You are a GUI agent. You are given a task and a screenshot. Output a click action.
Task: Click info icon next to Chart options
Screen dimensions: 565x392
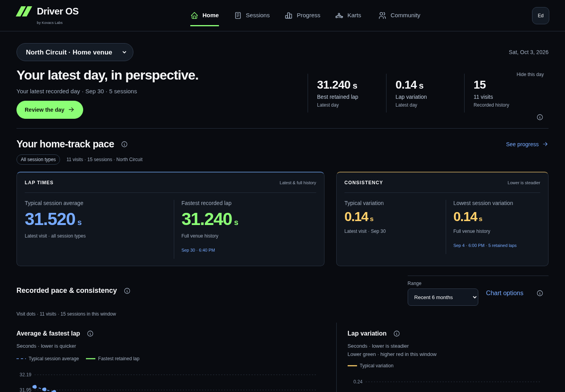tap(540, 293)
